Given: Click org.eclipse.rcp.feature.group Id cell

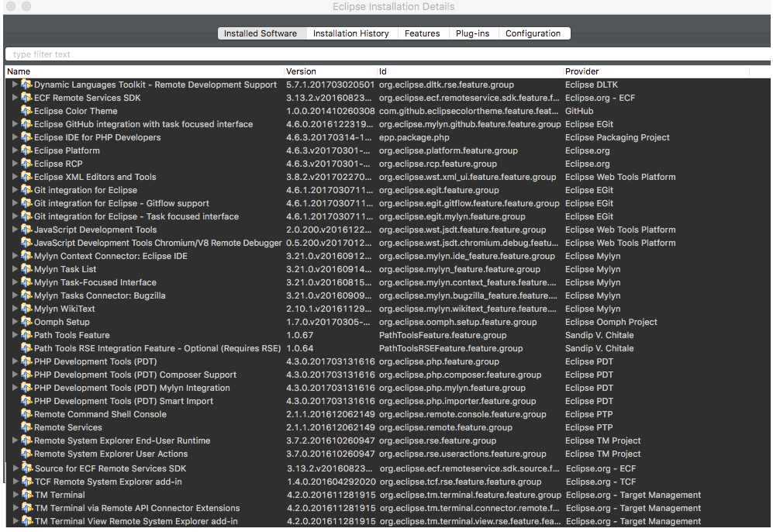Looking at the screenshot, I should click(x=438, y=163).
